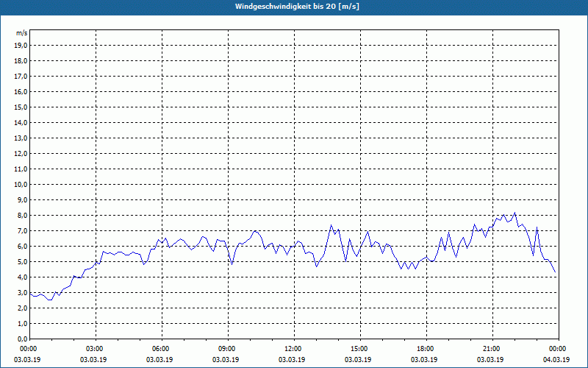This screenshot has height=368, width=588.
Task: Select the 11,0 y-axis label
Action: (21, 169)
